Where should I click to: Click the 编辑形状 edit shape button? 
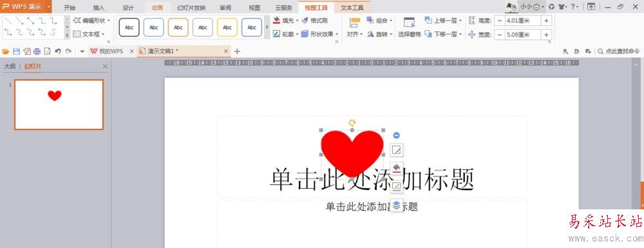pyautogui.click(x=89, y=20)
